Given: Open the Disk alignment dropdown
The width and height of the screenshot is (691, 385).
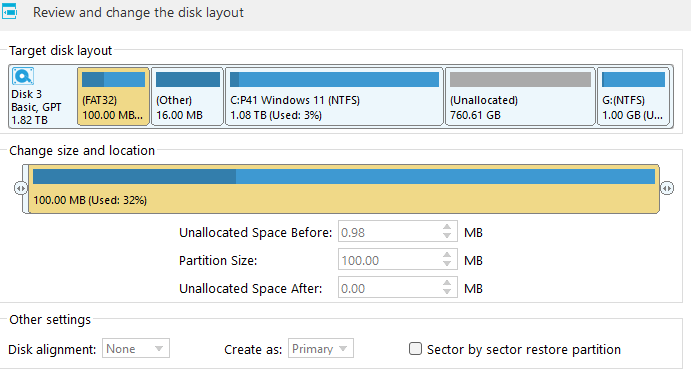Looking at the screenshot, I should [136, 348].
